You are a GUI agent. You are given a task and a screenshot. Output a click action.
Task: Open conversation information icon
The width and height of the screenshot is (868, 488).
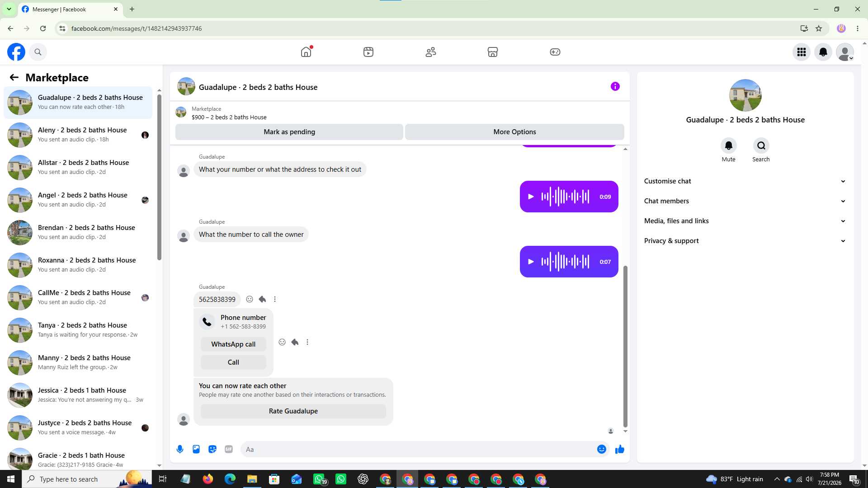point(615,86)
